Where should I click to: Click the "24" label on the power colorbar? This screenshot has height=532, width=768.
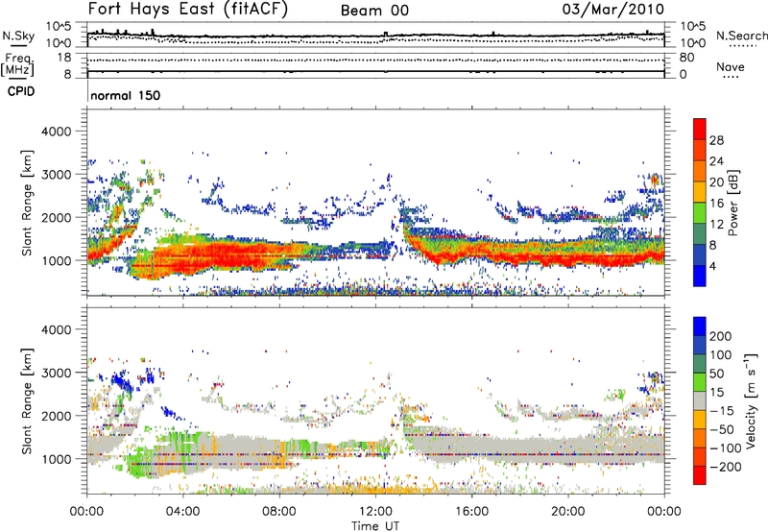coord(716,161)
